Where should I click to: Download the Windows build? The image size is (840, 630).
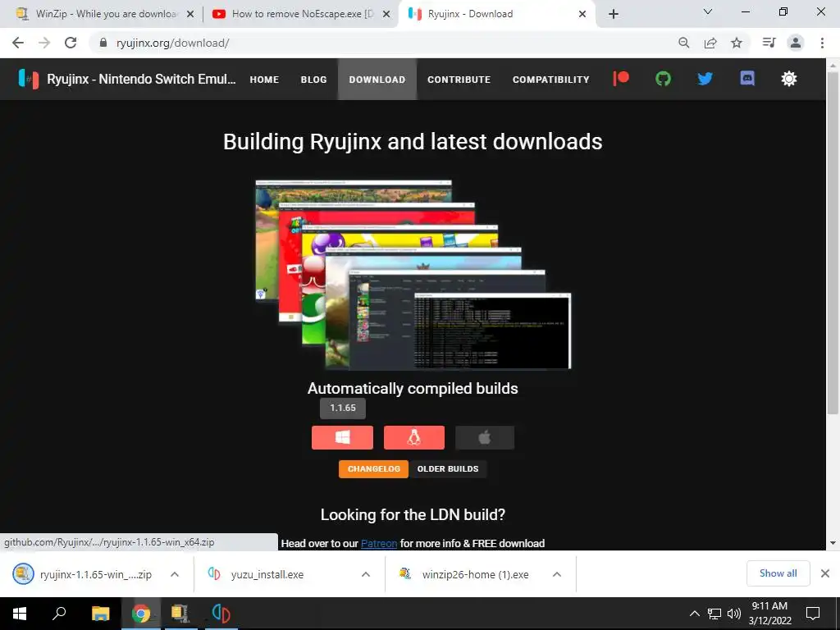point(342,438)
